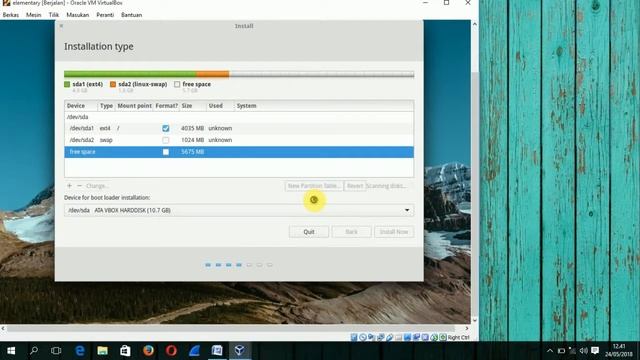The height and width of the screenshot is (360, 640).
Task: Click the New Partition Table button
Action: coord(314,186)
